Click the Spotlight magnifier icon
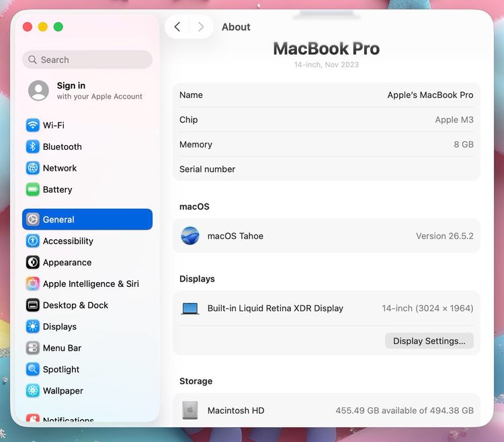Screen dimensions: 504x442 (32, 369)
